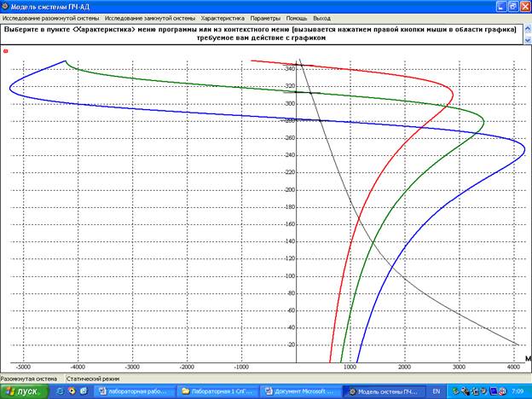The image size is (532, 399).
Task: Open the 'Помощь' menu
Action: (297, 18)
